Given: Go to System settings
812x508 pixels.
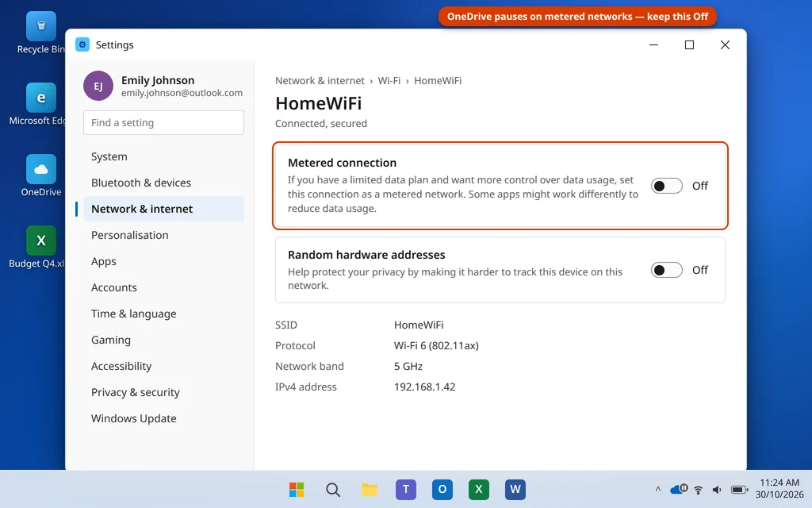Looking at the screenshot, I should pyautogui.click(x=163, y=156).
